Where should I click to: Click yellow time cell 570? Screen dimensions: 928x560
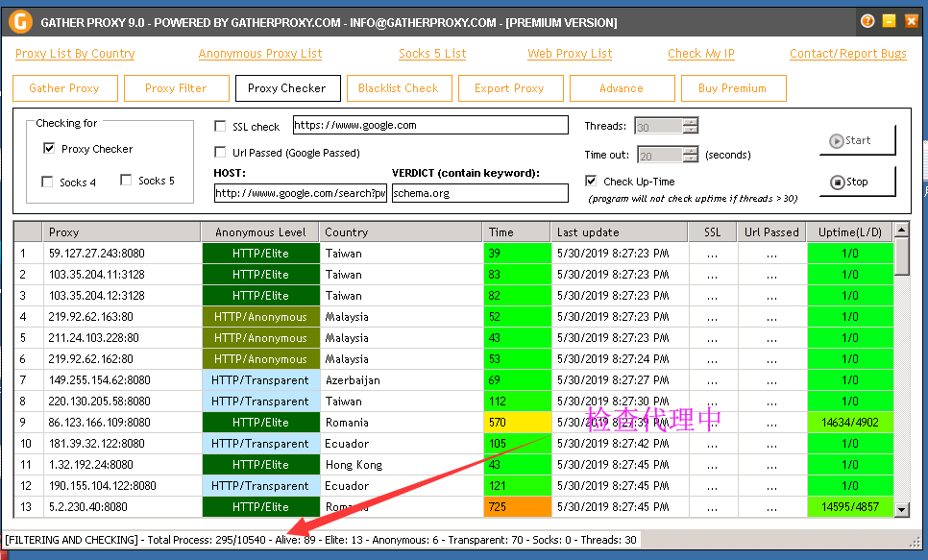(x=517, y=422)
